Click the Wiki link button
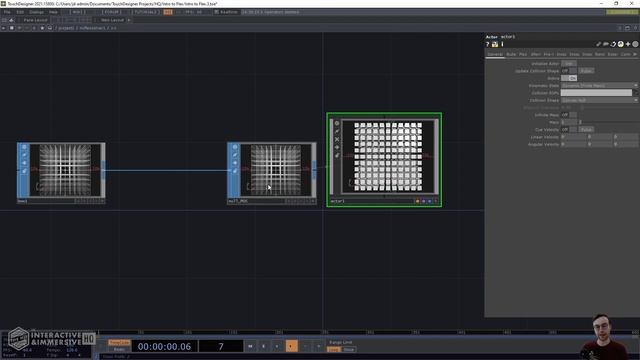 [78, 12]
